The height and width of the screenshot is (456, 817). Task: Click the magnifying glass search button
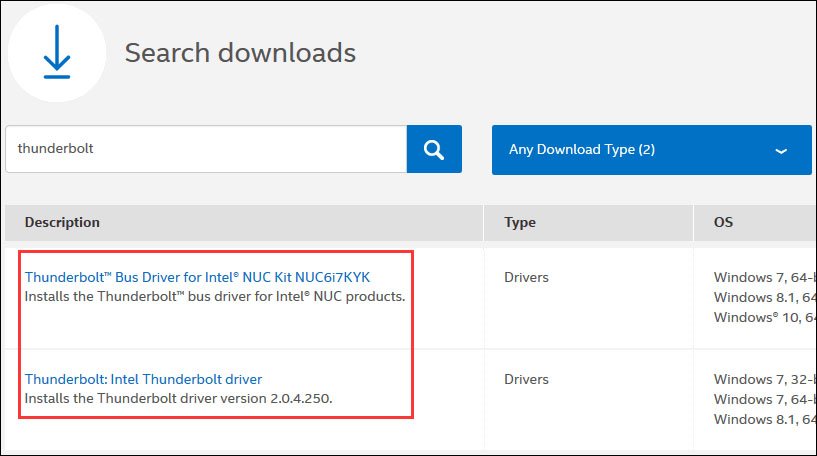[434, 149]
